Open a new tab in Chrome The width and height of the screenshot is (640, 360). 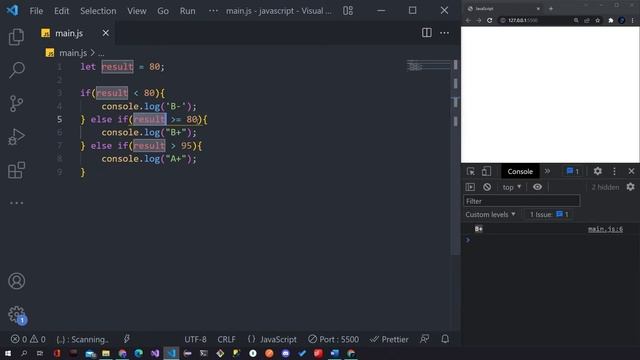pyautogui.click(x=551, y=8)
